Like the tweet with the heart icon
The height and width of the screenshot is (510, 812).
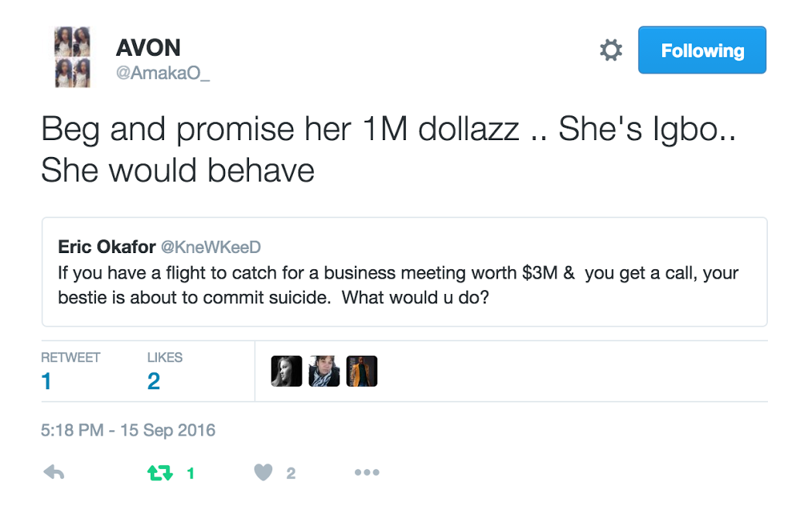[264, 473]
